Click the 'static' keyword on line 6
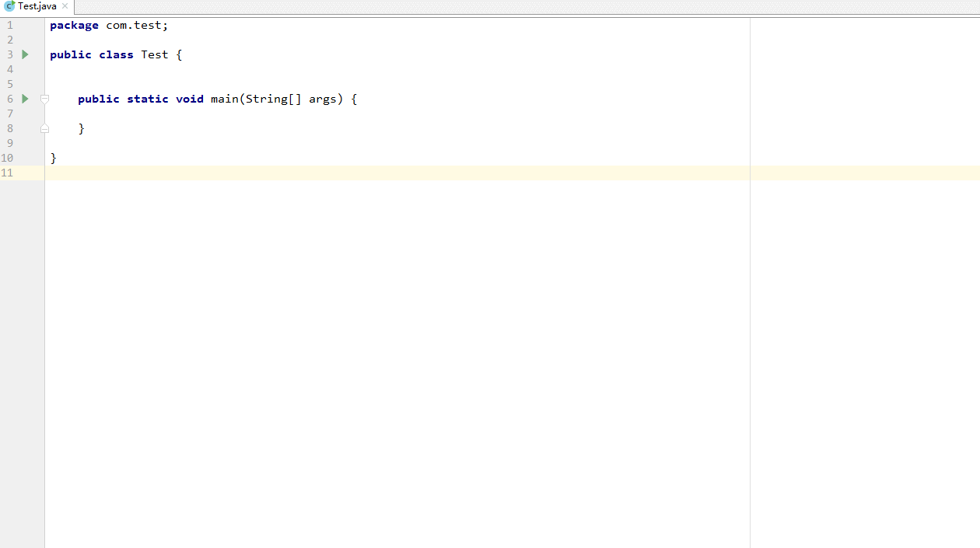 tap(148, 99)
